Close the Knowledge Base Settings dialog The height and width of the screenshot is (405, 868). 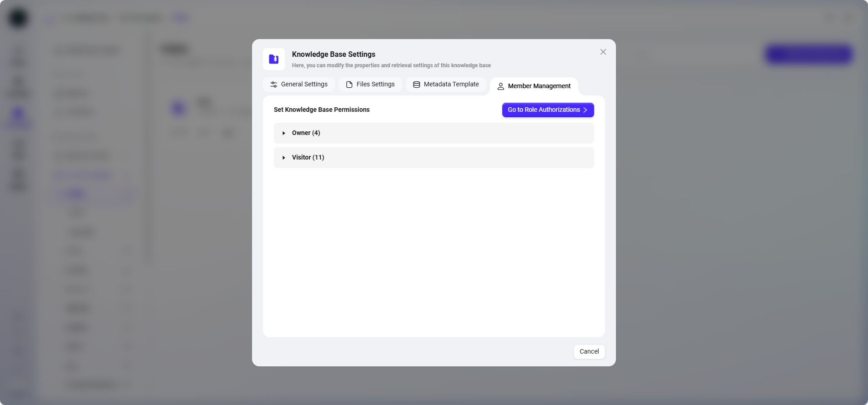[603, 52]
